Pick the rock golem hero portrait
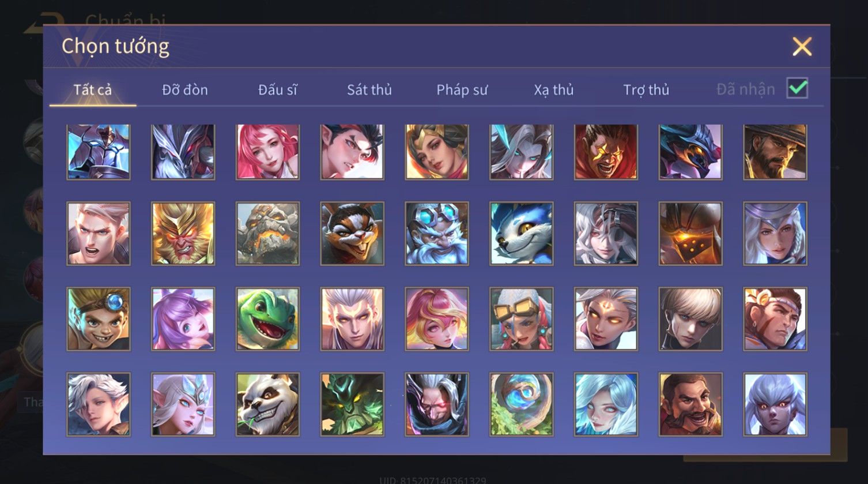 click(267, 234)
